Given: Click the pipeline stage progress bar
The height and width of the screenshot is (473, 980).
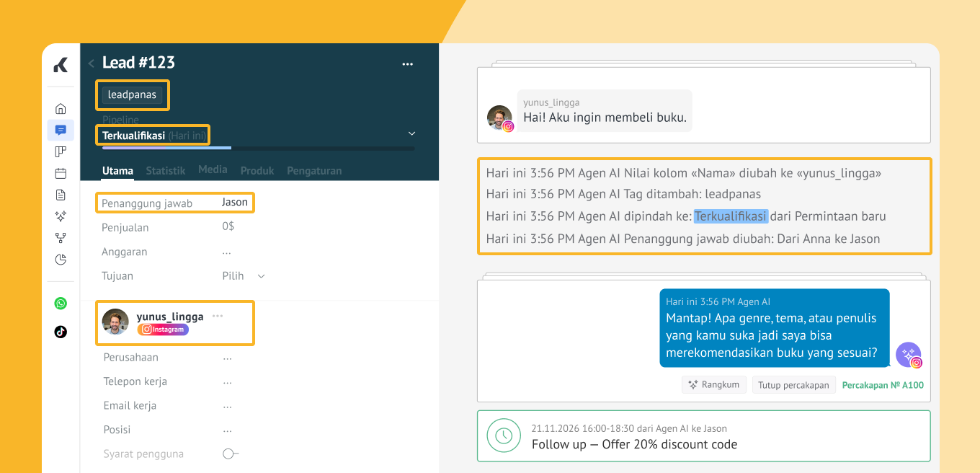Looking at the screenshot, I should click(258, 148).
